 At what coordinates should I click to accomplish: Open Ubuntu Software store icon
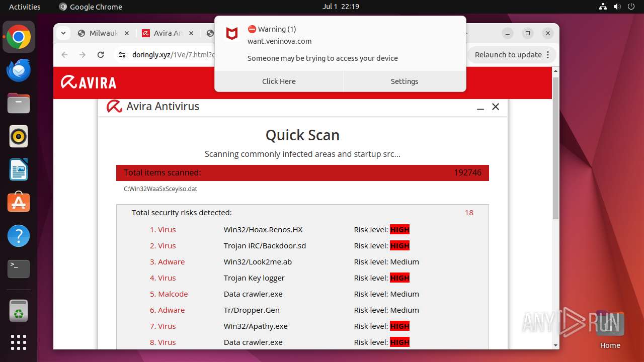click(19, 203)
